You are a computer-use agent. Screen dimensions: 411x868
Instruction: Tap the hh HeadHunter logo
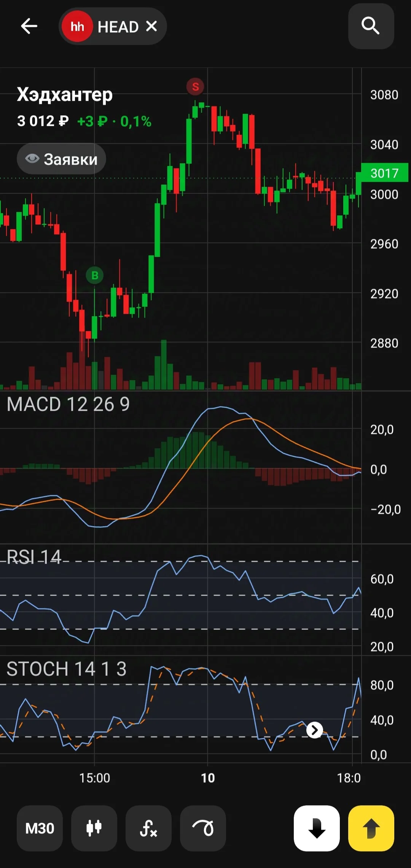pyautogui.click(x=77, y=26)
